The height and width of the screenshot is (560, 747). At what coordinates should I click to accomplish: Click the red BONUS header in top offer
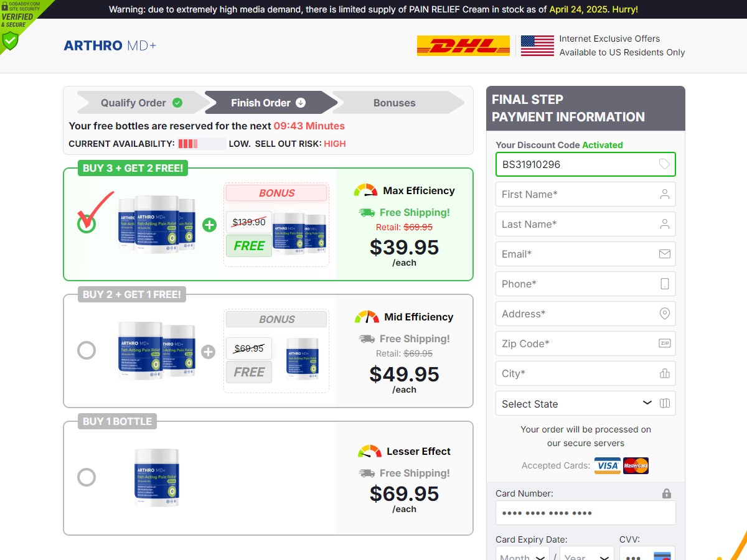tap(276, 193)
